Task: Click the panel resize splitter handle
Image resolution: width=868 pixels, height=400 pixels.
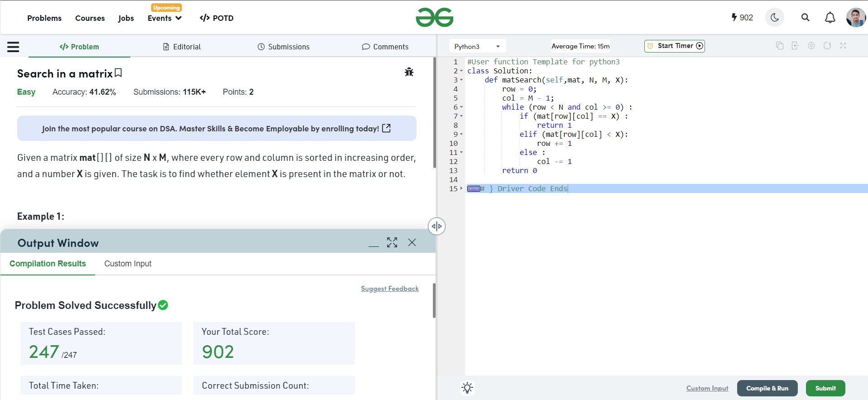Action: (x=436, y=226)
